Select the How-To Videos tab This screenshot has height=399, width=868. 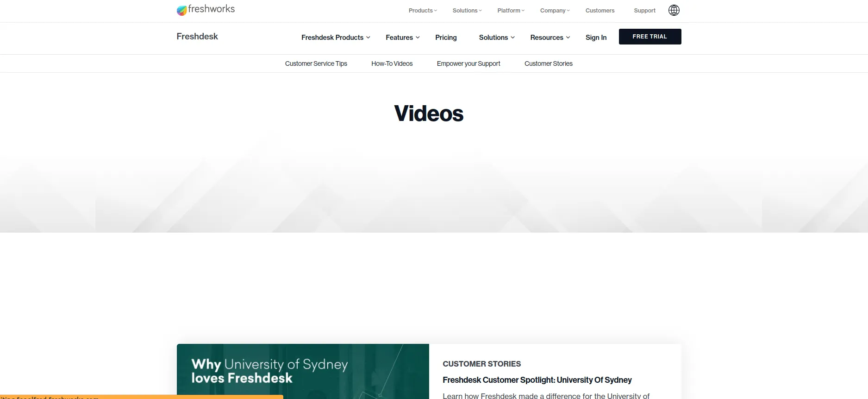pyautogui.click(x=392, y=64)
